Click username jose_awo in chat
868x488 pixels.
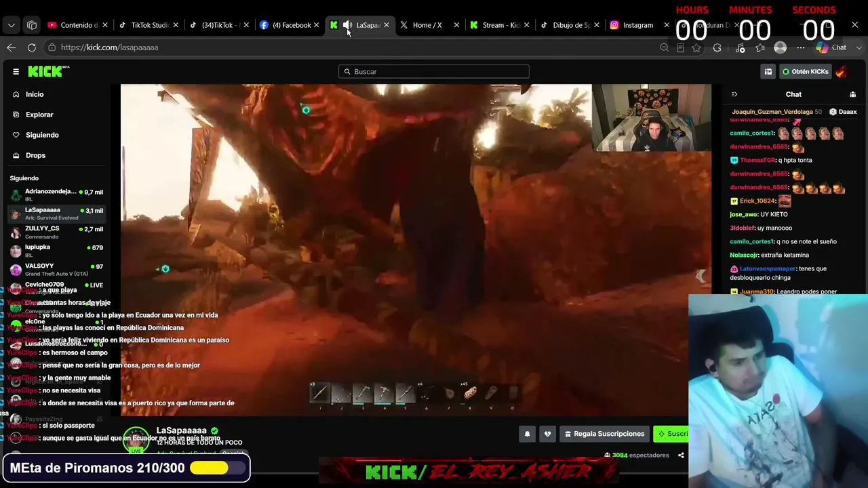click(744, 214)
